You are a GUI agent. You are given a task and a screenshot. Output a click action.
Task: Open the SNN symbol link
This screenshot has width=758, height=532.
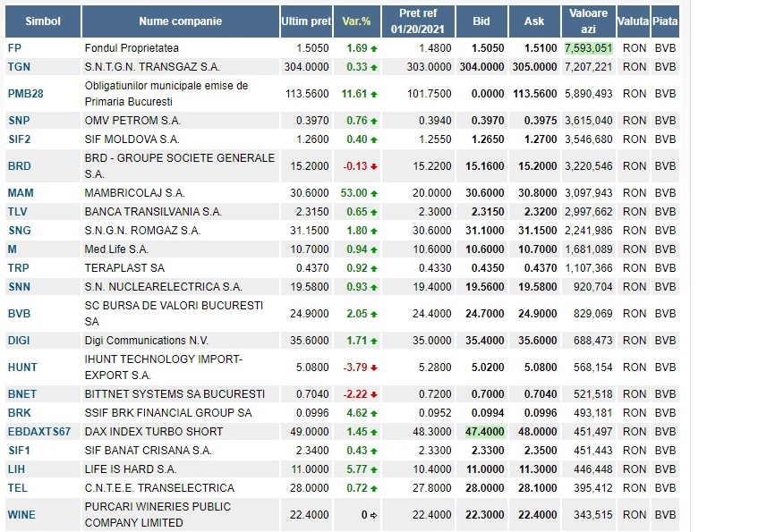20,287
